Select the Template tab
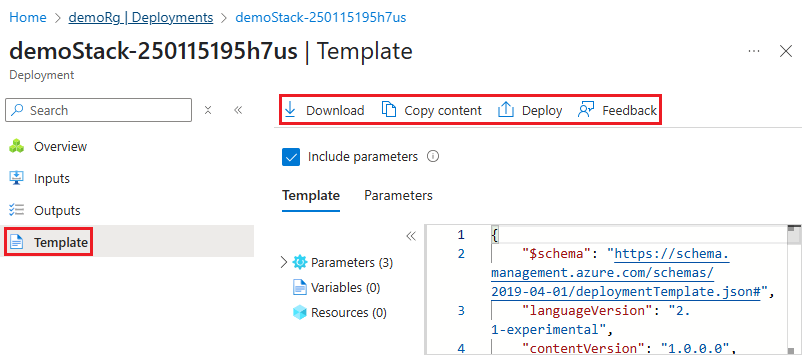The image size is (809, 361). 311,195
